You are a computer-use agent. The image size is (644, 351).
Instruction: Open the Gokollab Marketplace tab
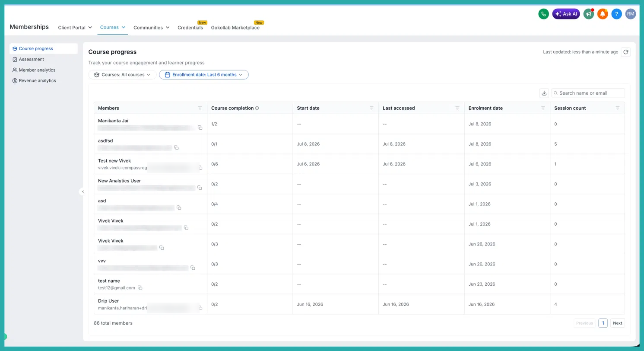235,28
